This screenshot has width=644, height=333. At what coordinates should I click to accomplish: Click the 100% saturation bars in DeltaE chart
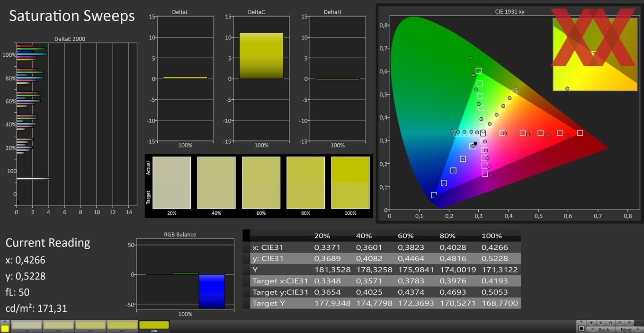32,53
